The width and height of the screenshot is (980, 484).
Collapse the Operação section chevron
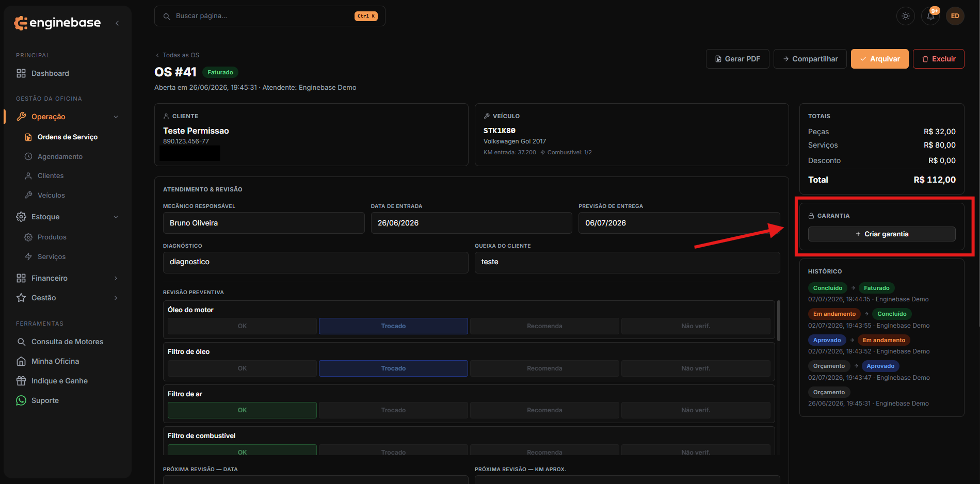point(116,117)
